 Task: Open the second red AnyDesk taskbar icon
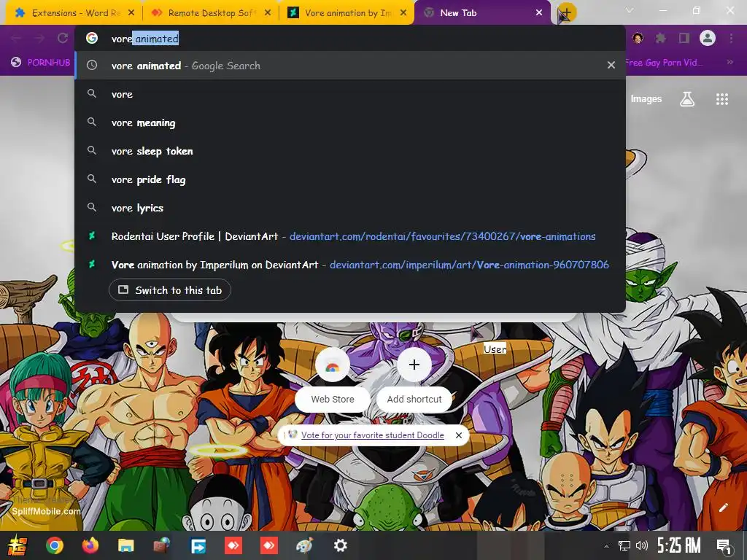coord(268,545)
